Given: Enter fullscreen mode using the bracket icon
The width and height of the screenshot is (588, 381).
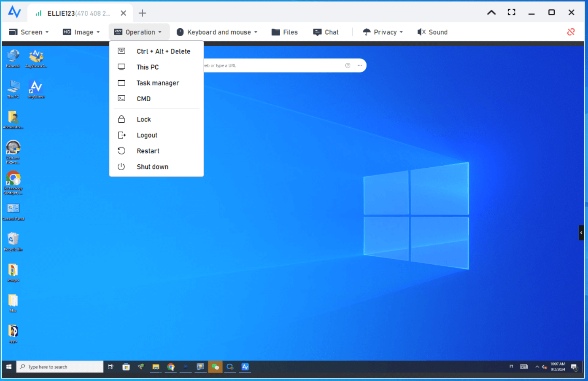Looking at the screenshot, I should click(x=511, y=12).
